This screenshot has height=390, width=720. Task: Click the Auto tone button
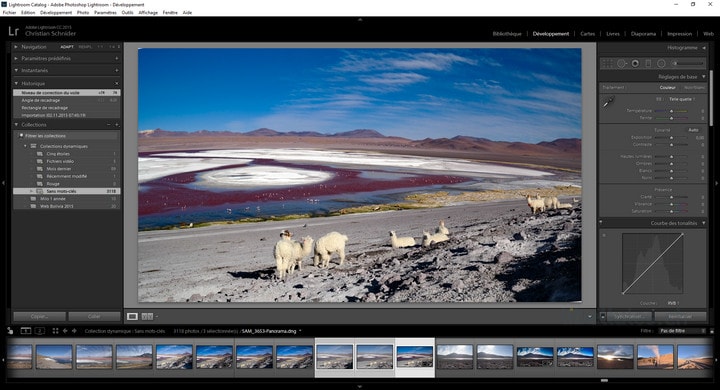click(x=693, y=130)
